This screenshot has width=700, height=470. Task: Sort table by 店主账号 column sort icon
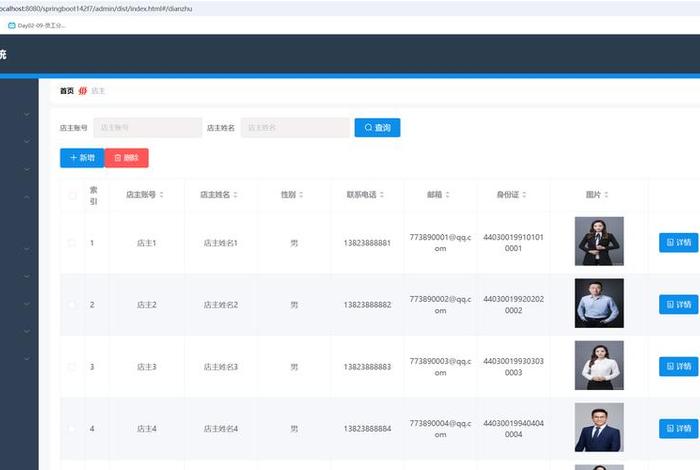162,195
